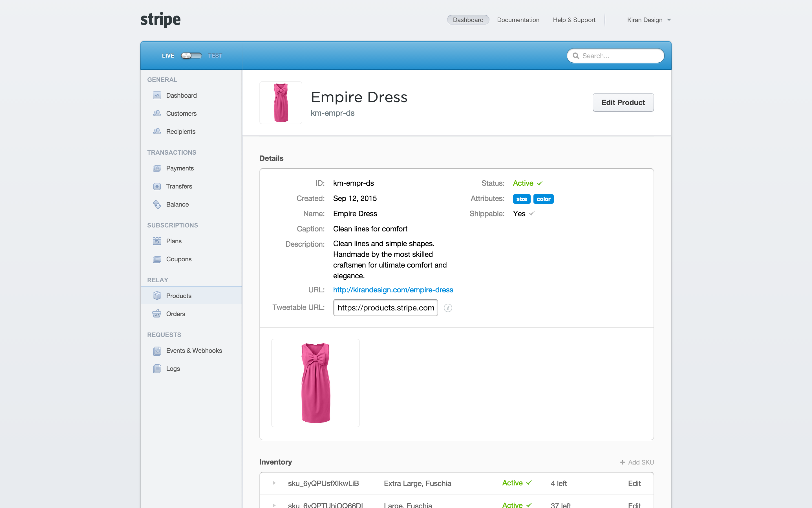Click the stripe logo
The image size is (812, 508).
[160, 20]
